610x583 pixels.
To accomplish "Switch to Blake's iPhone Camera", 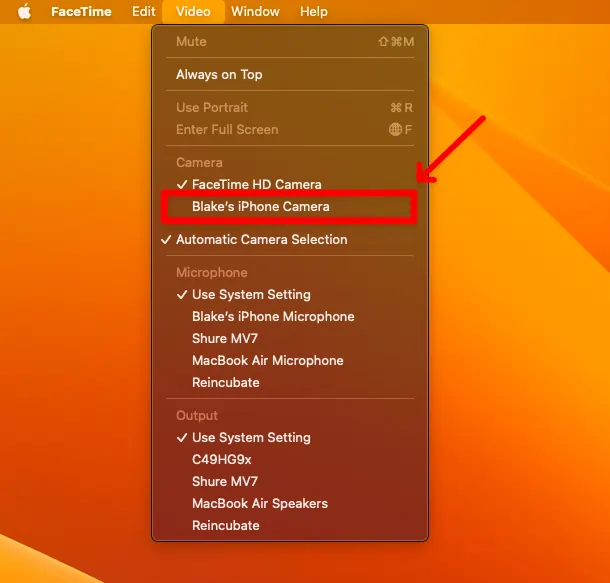I will (290, 207).
